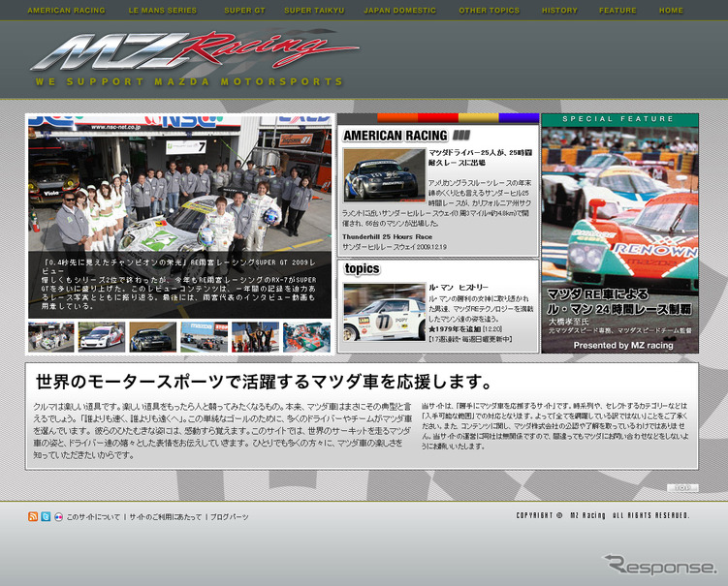Subscribe via the orange RSS icon
The height and width of the screenshot is (586, 728).
(x=33, y=516)
